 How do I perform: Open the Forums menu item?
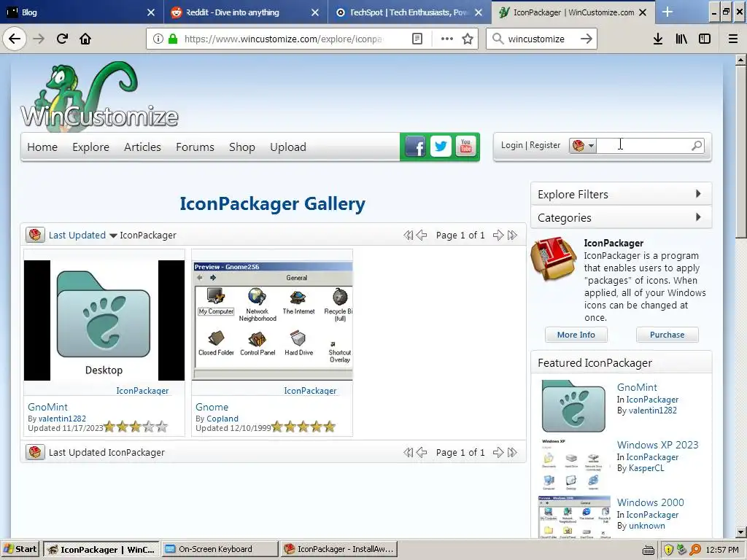[x=195, y=147]
